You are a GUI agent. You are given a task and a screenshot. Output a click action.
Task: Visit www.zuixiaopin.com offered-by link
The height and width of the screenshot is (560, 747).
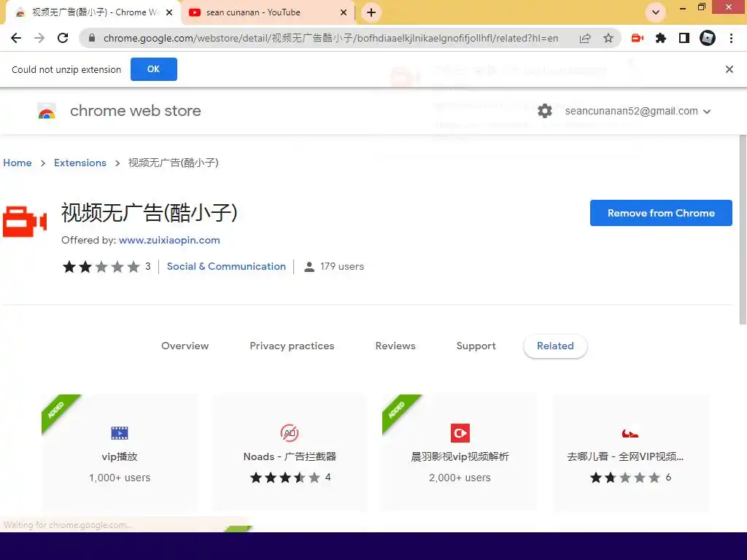point(169,240)
